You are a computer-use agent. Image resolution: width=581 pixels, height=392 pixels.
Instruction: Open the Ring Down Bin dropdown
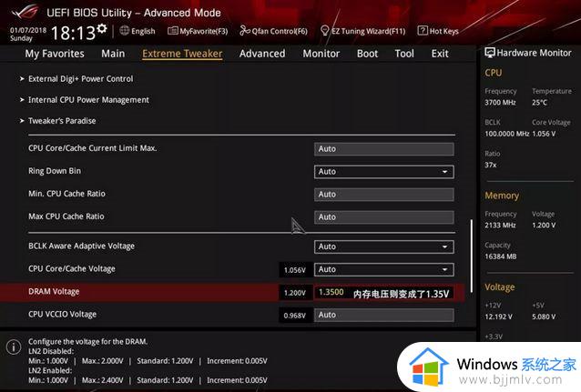[x=383, y=171]
